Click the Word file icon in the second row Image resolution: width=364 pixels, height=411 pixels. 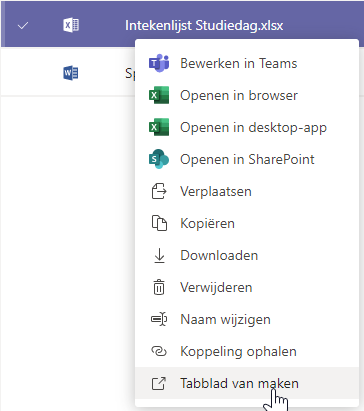[71, 73]
